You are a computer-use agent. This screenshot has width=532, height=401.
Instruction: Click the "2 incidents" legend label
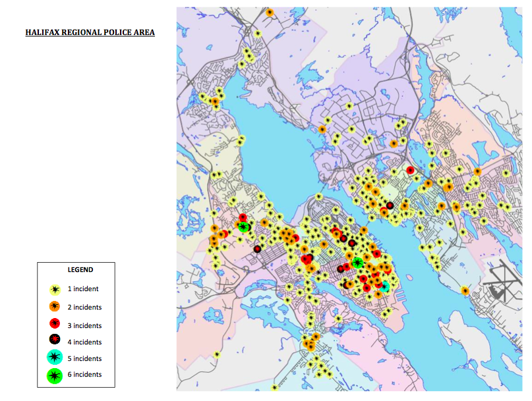tap(84, 307)
